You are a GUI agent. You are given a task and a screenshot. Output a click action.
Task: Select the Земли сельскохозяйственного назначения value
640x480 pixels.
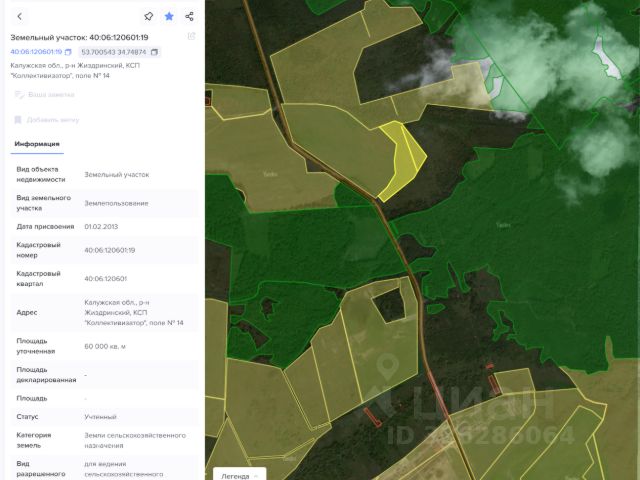[135, 440]
